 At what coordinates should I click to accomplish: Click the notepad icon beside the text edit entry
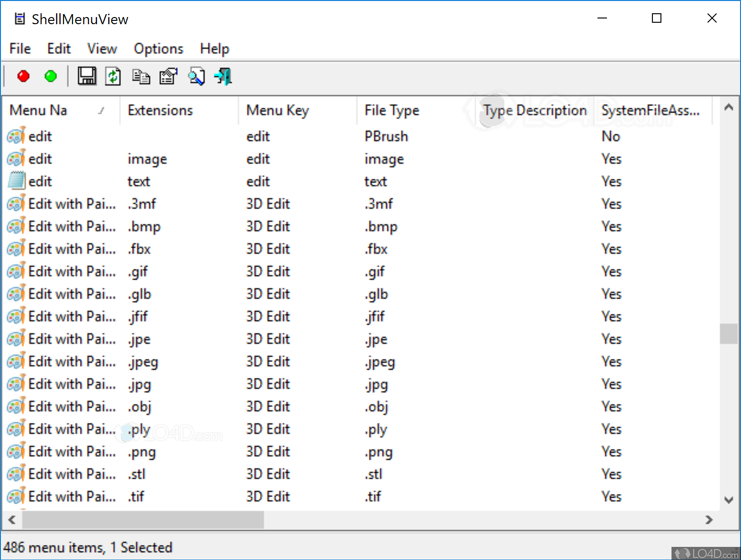pos(16,181)
